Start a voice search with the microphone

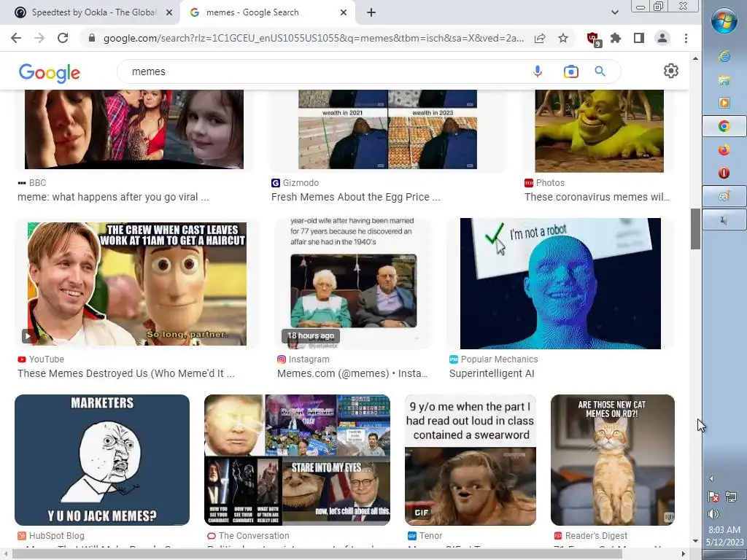tap(538, 71)
